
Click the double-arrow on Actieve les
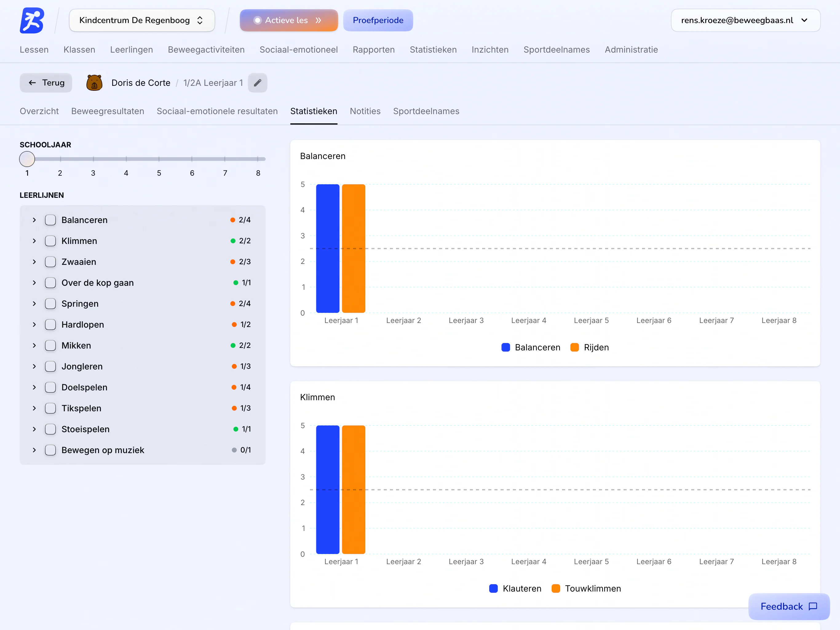point(318,20)
